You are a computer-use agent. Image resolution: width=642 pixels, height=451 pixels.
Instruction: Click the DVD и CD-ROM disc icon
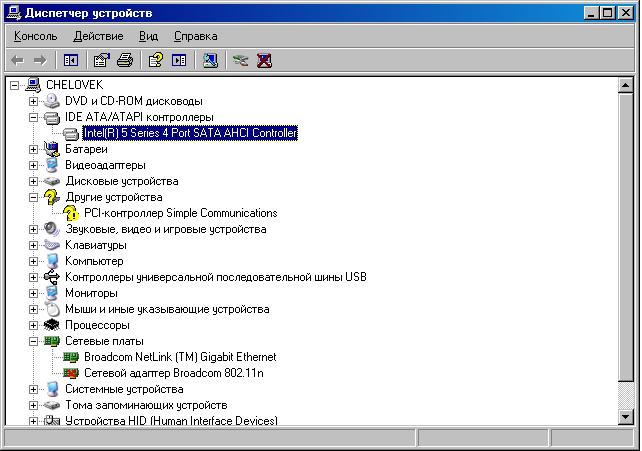52,101
